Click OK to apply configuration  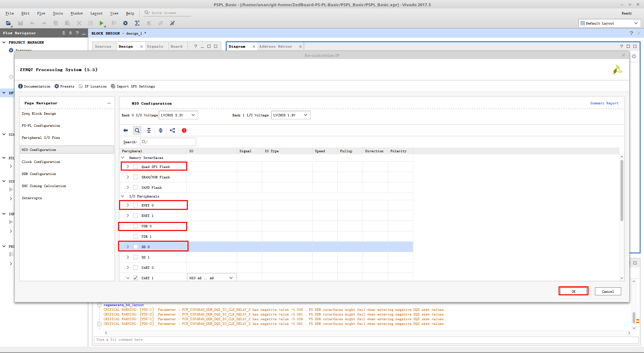(x=574, y=291)
